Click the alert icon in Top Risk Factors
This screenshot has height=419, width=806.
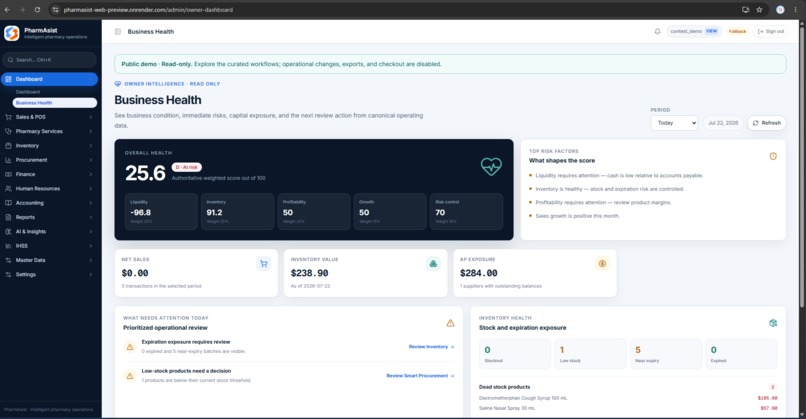click(x=773, y=156)
